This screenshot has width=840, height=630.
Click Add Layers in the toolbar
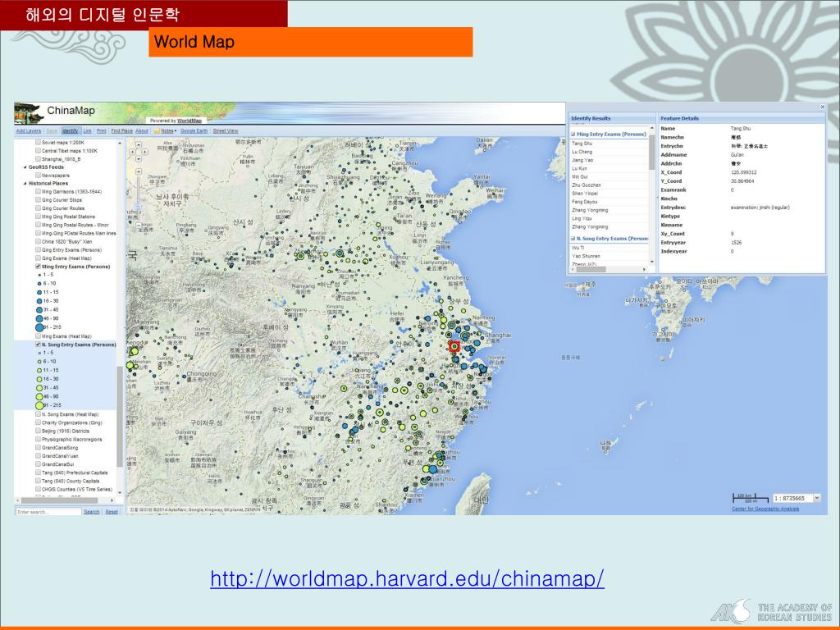pyautogui.click(x=29, y=130)
